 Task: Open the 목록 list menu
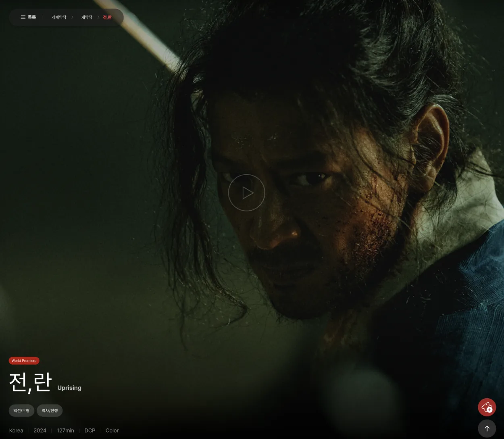pyautogui.click(x=28, y=17)
